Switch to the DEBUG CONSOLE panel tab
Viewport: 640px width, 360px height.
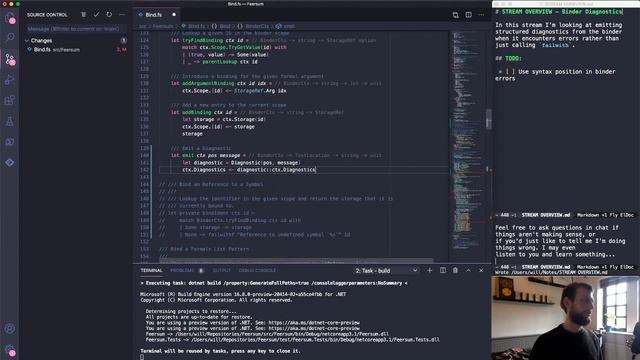257,270
